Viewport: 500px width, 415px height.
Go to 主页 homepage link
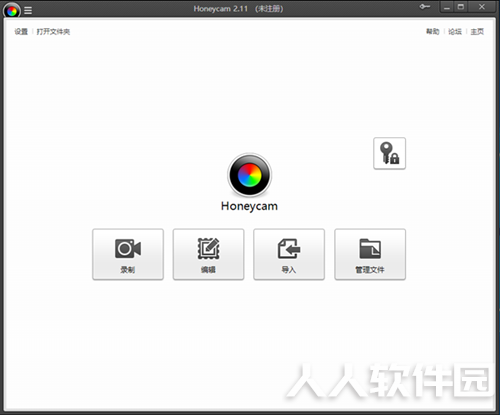(x=477, y=32)
